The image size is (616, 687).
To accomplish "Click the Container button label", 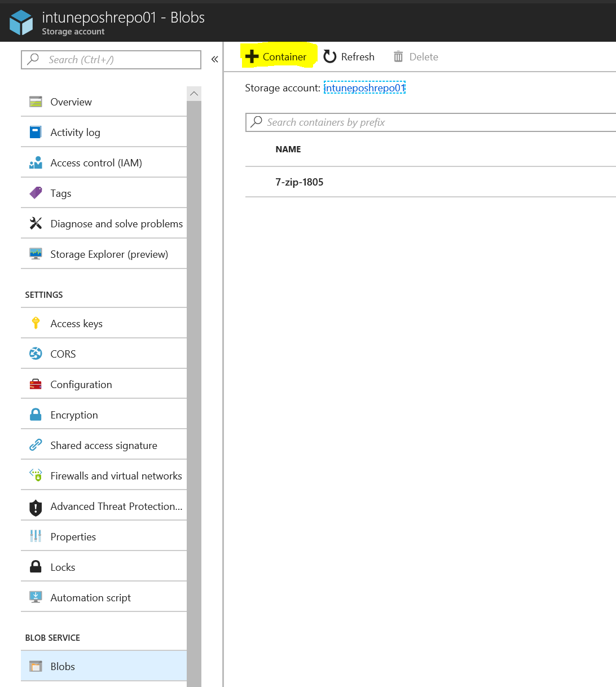I will (284, 56).
